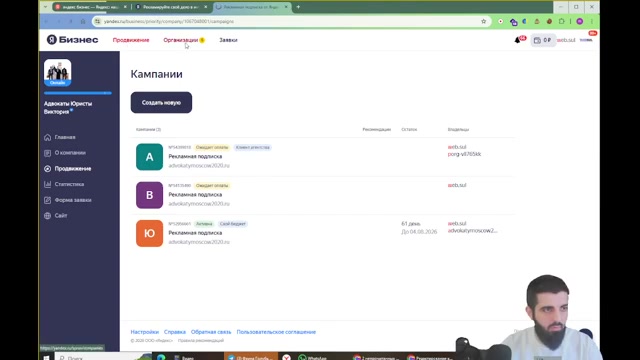Open the notifications bell icon

click(518, 40)
